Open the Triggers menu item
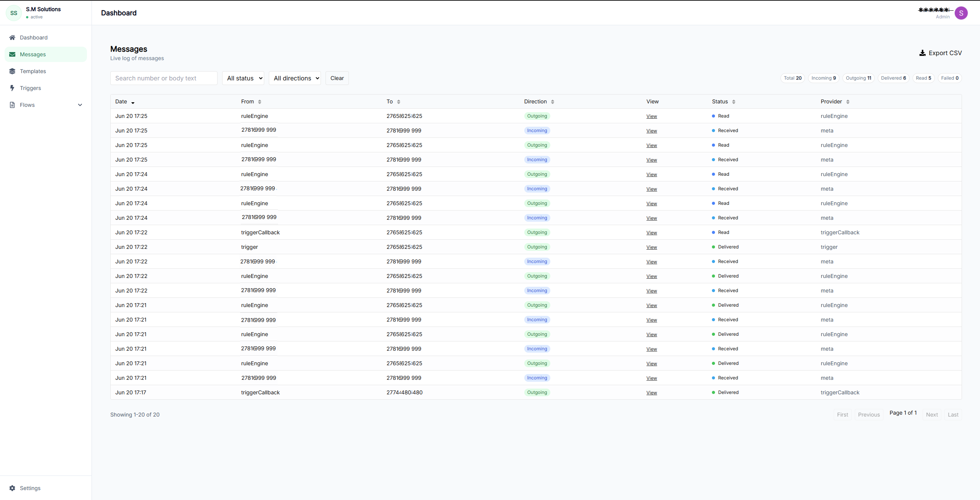 [x=46, y=88]
